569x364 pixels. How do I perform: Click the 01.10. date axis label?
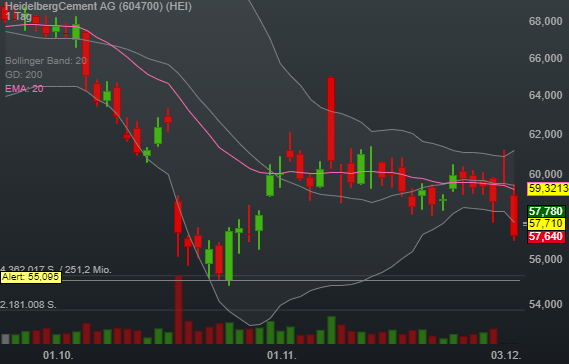click(58, 355)
